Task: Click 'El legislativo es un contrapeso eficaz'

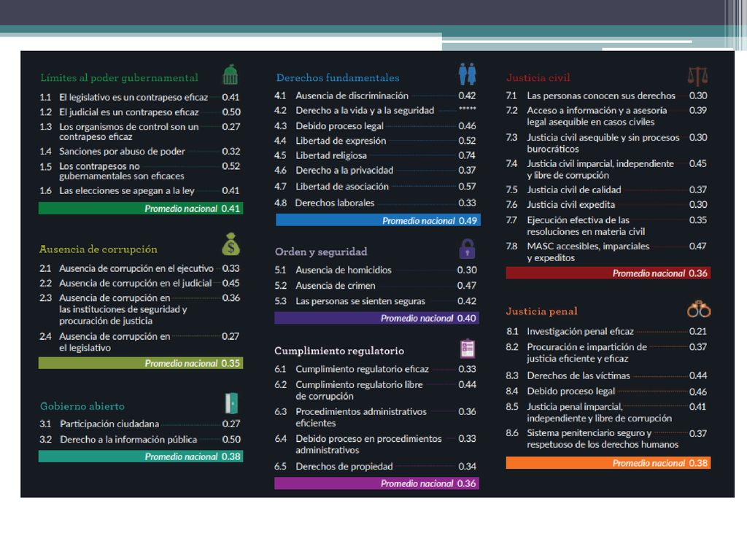Action: click(133, 97)
